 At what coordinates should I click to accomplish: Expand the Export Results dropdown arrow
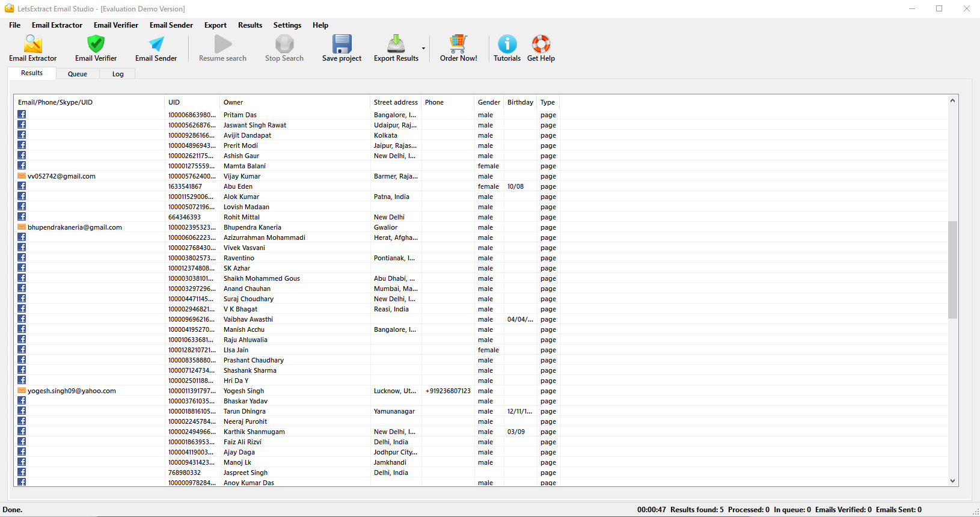(x=423, y=48)
